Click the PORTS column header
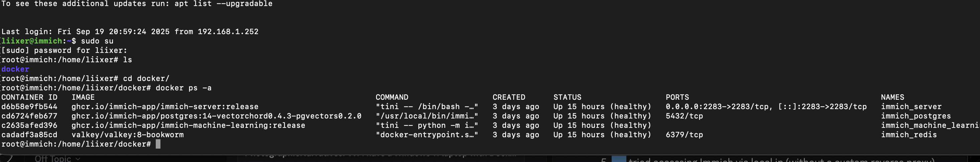The image size is (980, 162). point(677,97)
